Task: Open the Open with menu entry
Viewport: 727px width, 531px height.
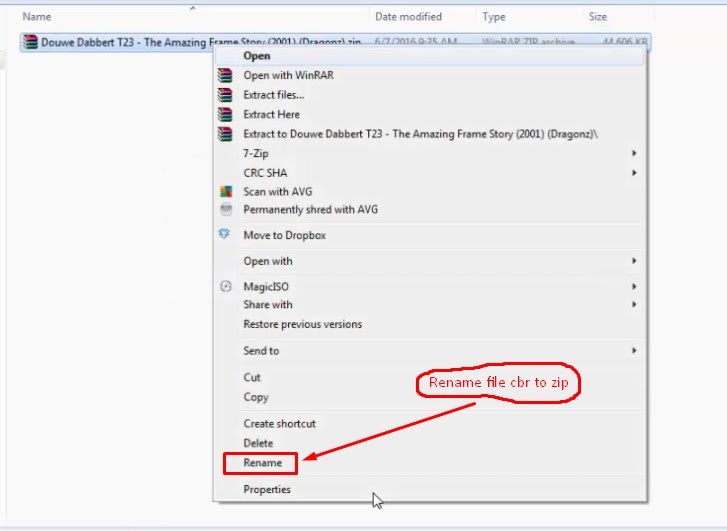Action: [430, 261]
